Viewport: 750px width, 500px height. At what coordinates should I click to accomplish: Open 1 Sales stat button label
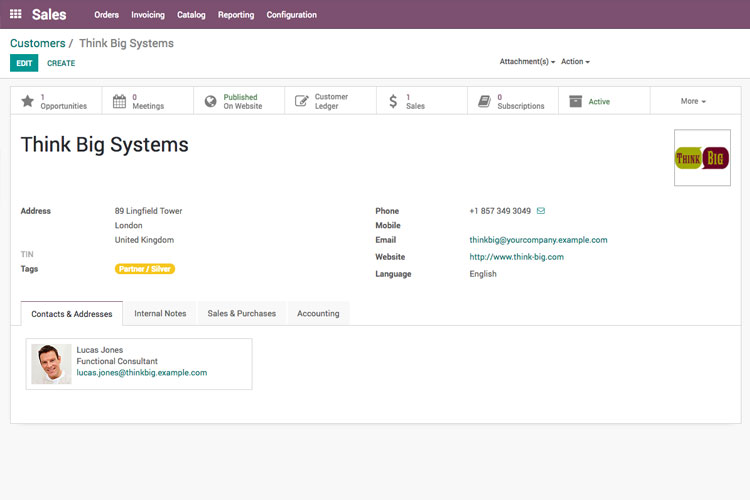point(415,101)
